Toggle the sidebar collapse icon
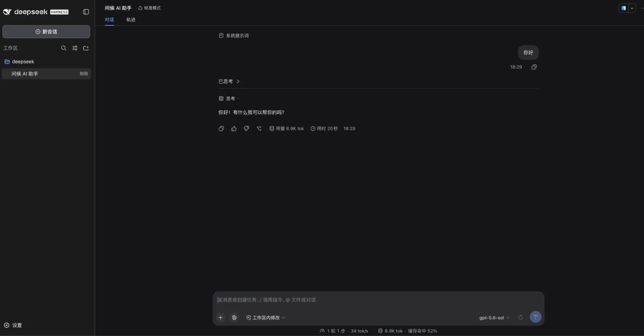The image size is (644, 336). (86, 12)
